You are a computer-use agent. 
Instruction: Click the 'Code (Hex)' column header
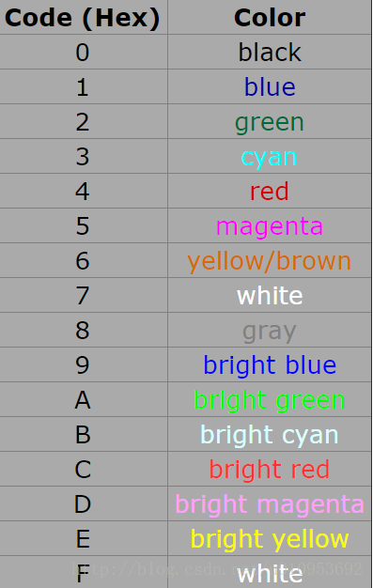(x=84, y=17)
